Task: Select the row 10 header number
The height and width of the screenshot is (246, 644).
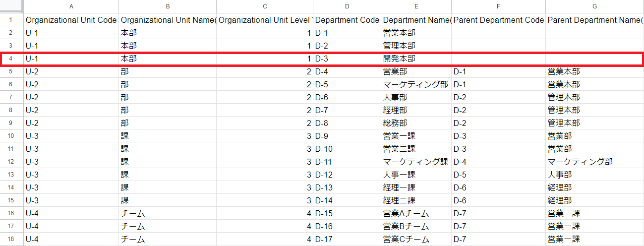Action: [11, 136]
